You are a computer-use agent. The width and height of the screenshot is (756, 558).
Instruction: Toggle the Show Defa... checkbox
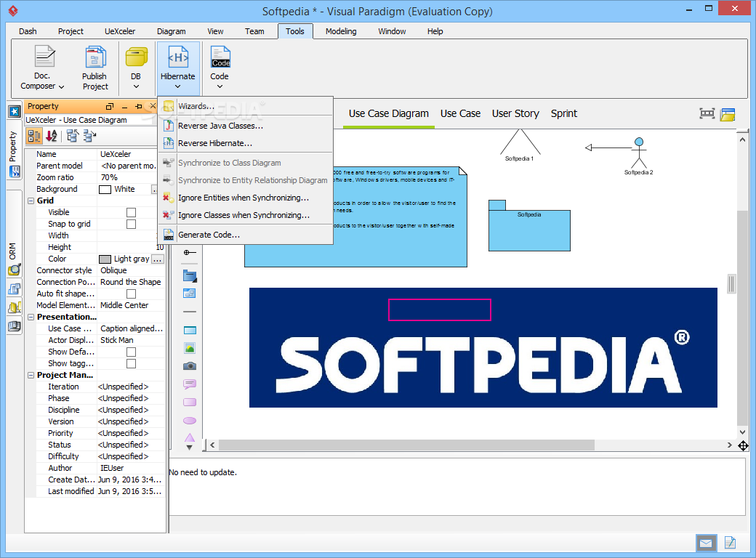coord(131,352)
